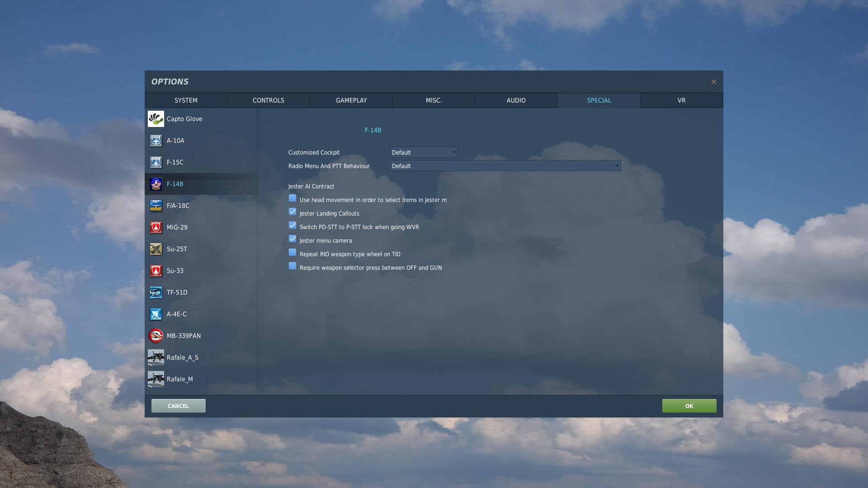The width and height of the screenshot is (868, 488).
Task: Click the F-14B heading in settings panel
Action: 373,130
